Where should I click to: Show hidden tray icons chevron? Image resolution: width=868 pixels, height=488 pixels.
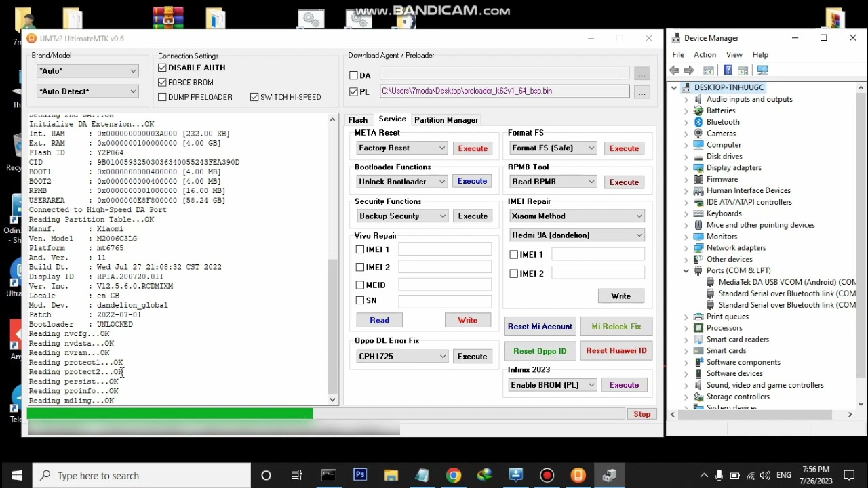[704, 476]
